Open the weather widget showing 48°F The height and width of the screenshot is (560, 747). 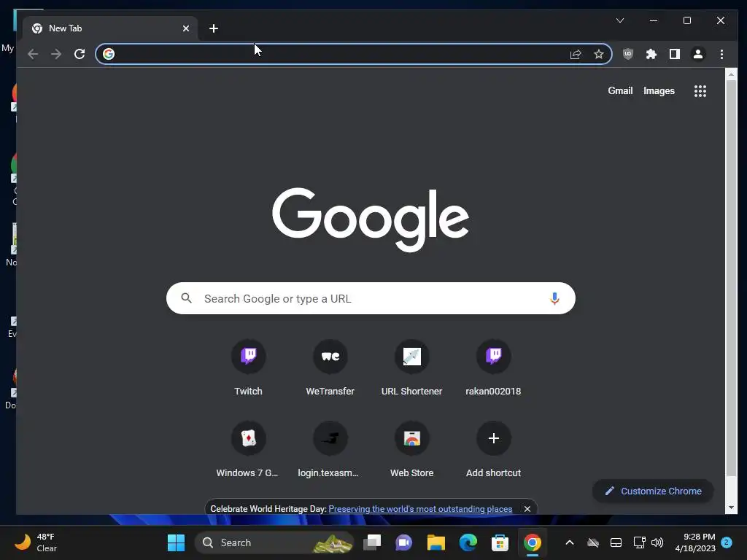click(36, 542)
